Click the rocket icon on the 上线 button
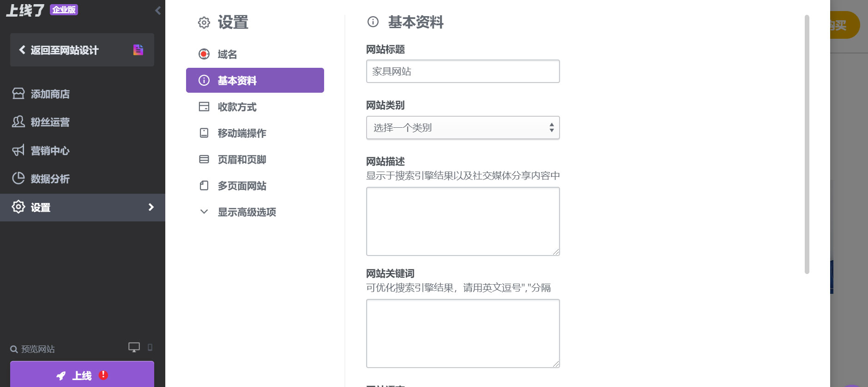The height and width of the screenshot is (387, 868). (x=61, y=376)
